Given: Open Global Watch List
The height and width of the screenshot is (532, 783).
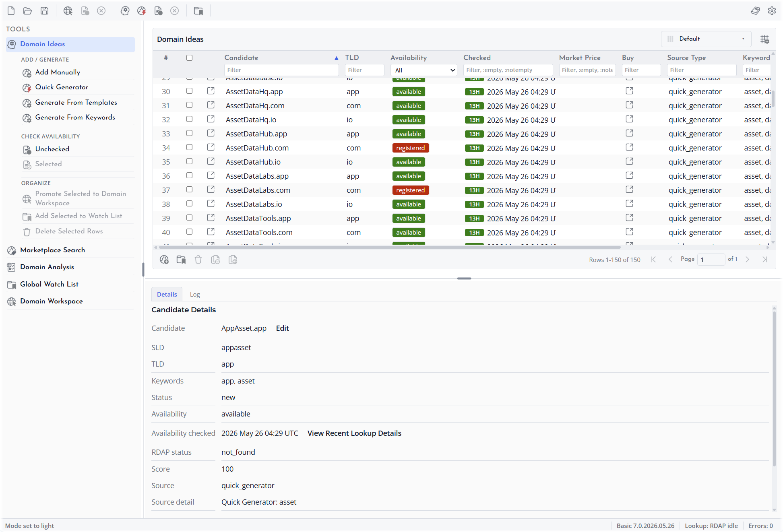Looking at the screenshot, I should click(x=49, y=285).
